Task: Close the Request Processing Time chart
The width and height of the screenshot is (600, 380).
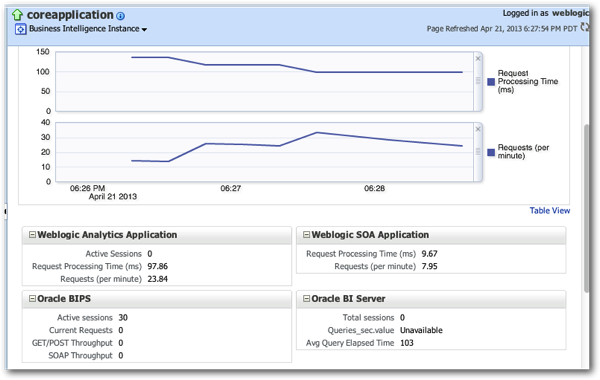Action: click(x=478, y=59)
